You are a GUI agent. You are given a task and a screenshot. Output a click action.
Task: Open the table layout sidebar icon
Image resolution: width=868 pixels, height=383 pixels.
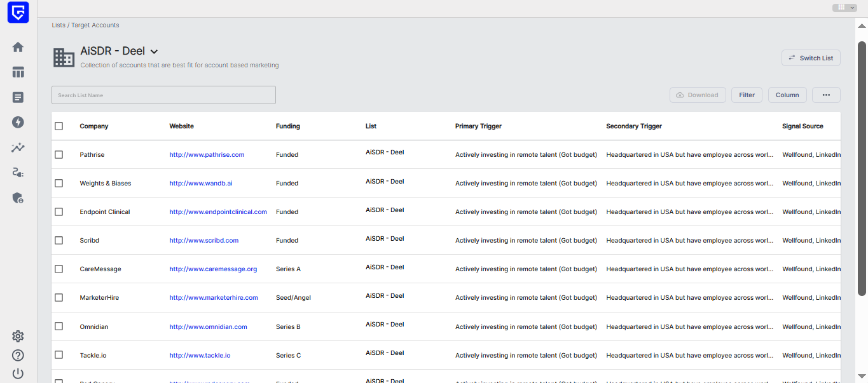(x=18, y=72)
